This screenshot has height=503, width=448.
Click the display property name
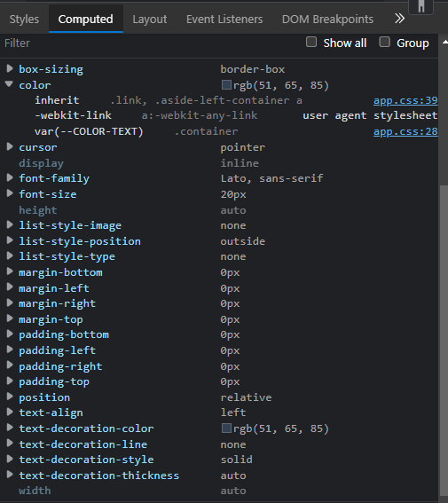41,163
